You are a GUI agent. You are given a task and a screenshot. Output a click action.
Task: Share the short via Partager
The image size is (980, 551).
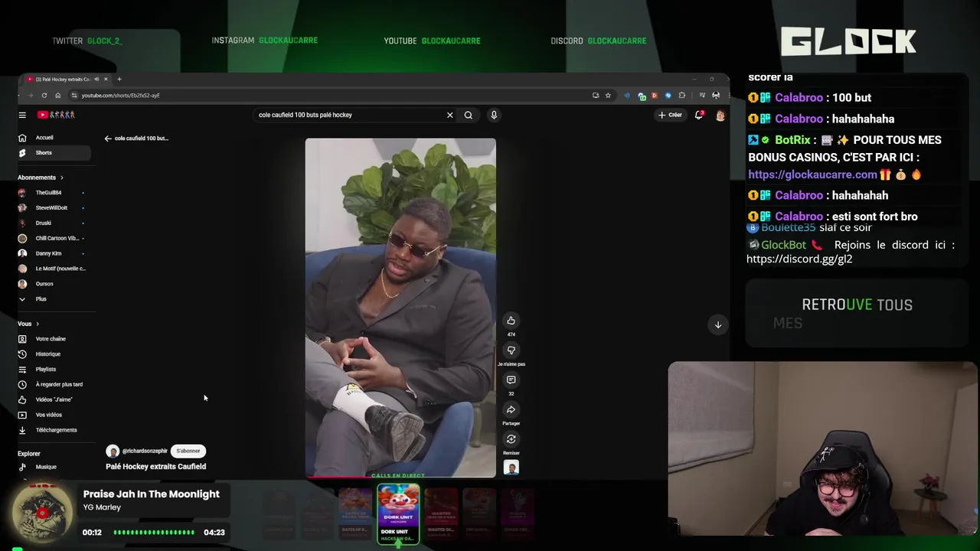click(511, 409)
